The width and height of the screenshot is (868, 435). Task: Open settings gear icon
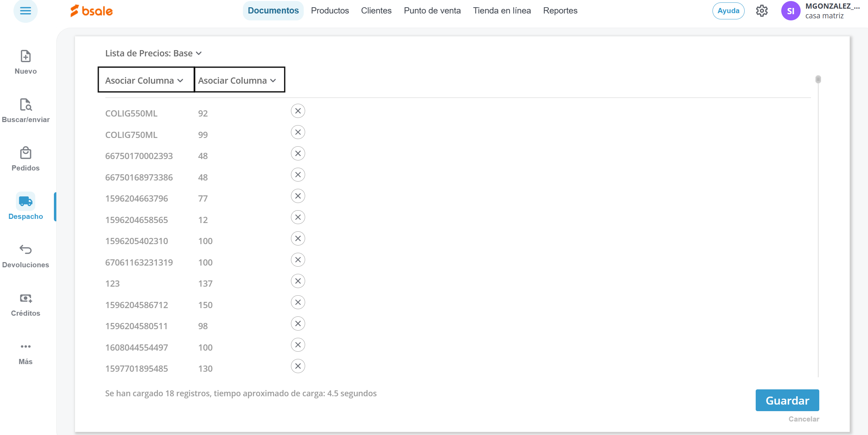tap(762, 11)
